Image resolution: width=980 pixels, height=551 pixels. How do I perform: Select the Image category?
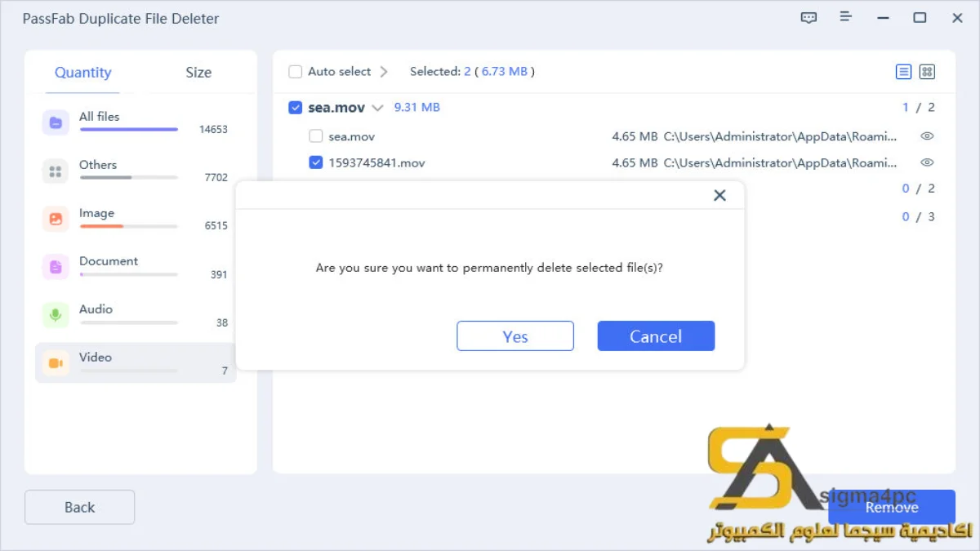coord(136,219)
